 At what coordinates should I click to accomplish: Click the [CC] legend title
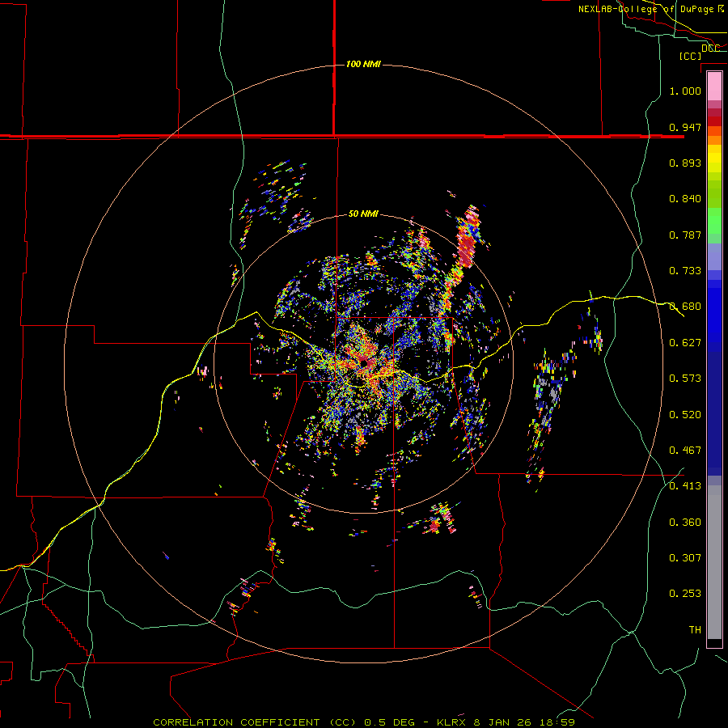[691, 56]
